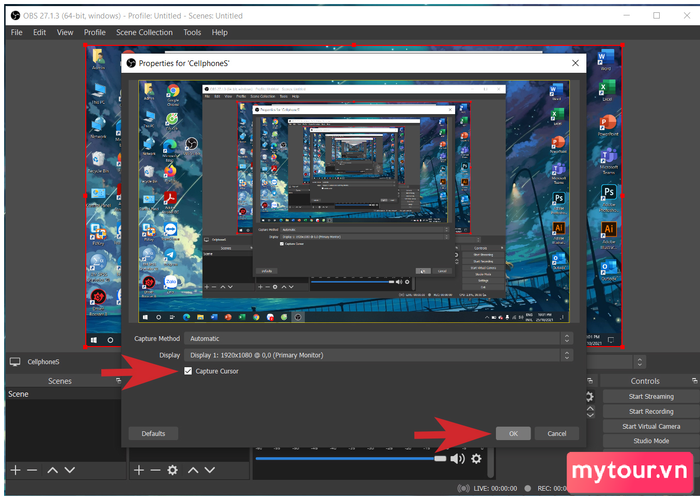Click the Windows Start button in main OBS canvas
Viewport: 700px width, 502px height.
coord(94,340)
